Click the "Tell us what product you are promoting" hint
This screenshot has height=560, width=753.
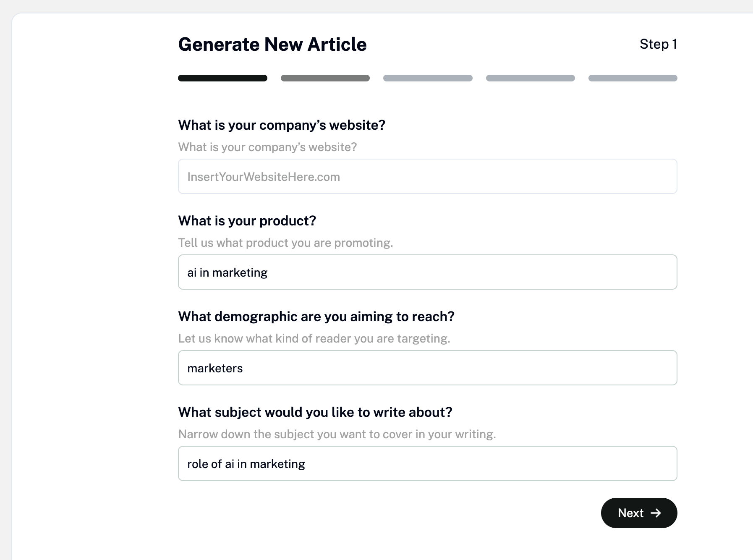285,243
